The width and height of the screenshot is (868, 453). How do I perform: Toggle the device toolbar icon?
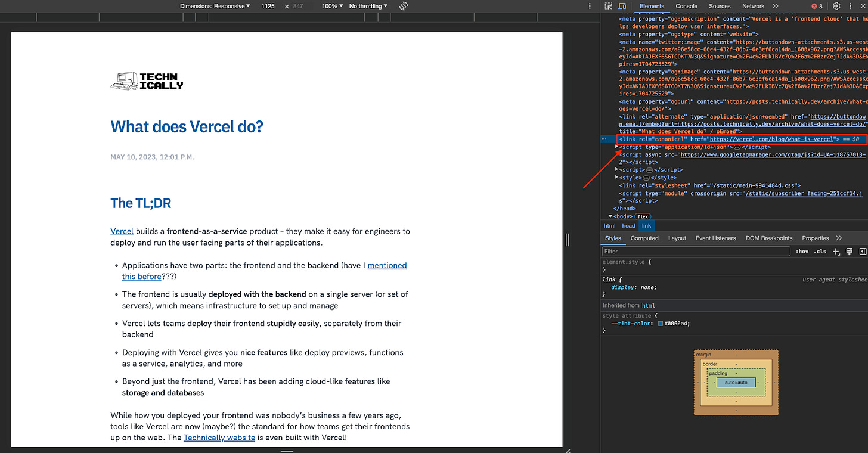click(x=622, y=6)
